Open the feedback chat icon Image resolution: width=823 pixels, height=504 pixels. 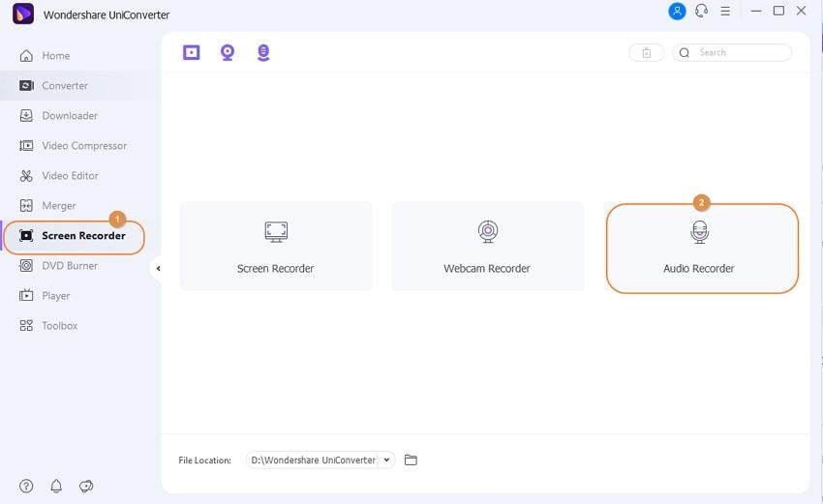[x=86, y=487]
